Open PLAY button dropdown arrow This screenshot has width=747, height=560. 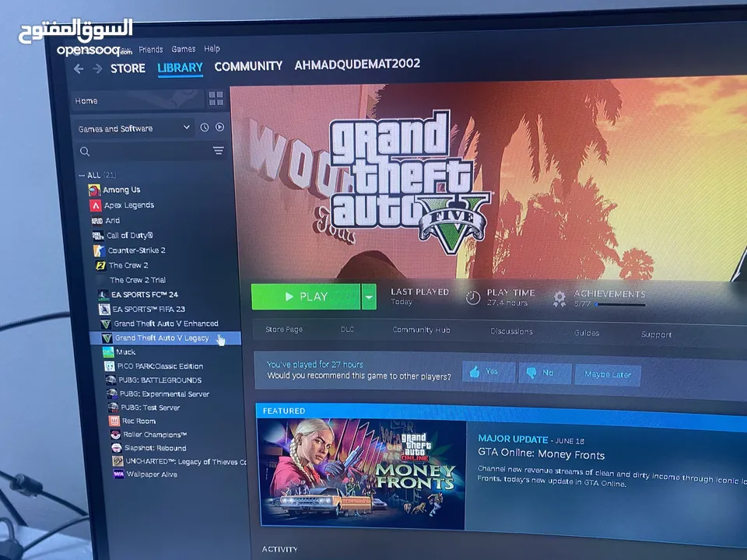coord(369,296)
